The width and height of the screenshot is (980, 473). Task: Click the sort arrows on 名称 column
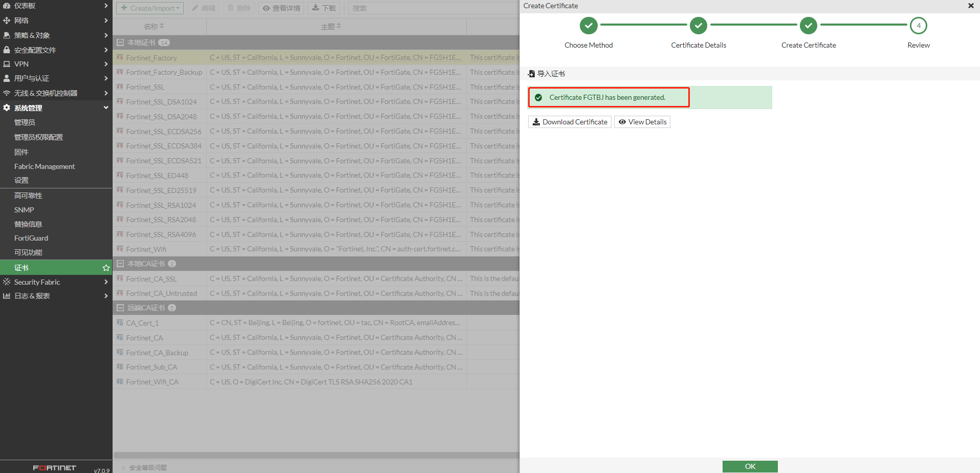coord(162,26)
